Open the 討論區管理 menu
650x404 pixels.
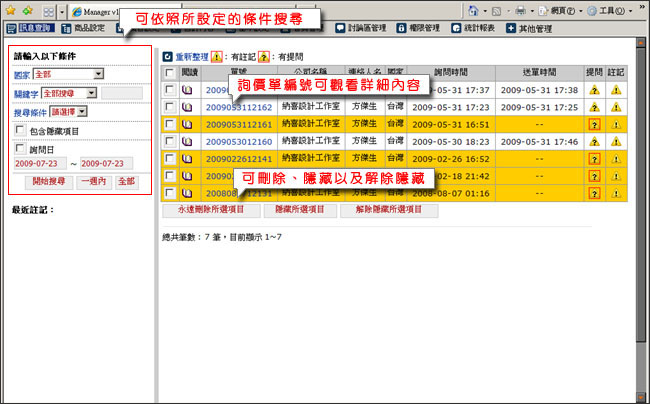point(361,28)
